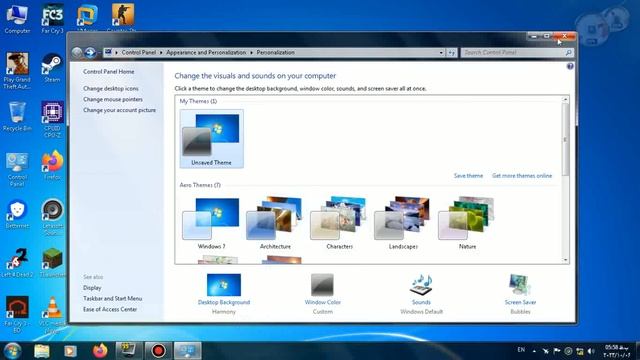Viewport: 640px width, 360px height.
Task: Click the taskbar clock
Action: click(x=616, y=351)
